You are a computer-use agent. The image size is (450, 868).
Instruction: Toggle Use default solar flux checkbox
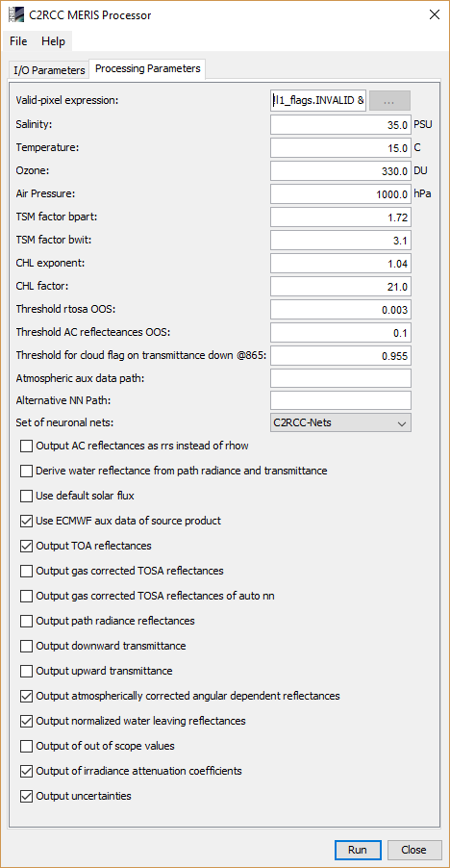click(x=27, y=496)
